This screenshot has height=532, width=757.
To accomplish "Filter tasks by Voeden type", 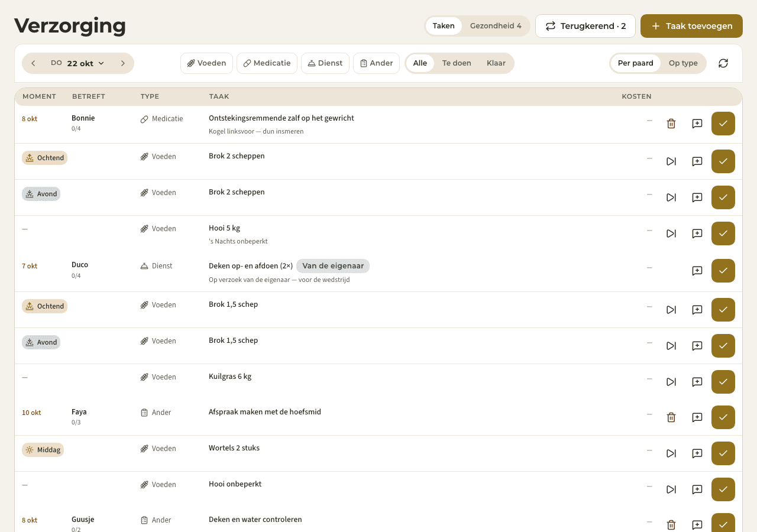I will tap(206, 63).
